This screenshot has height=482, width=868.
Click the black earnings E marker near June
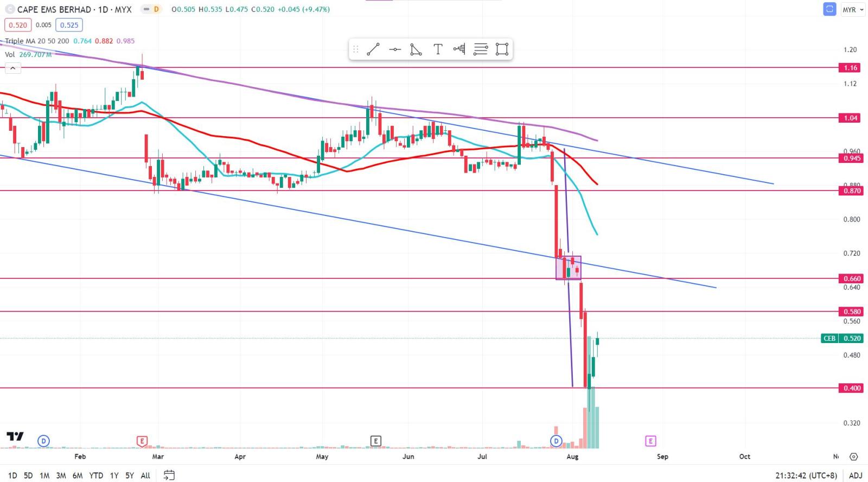pos(375,441)
